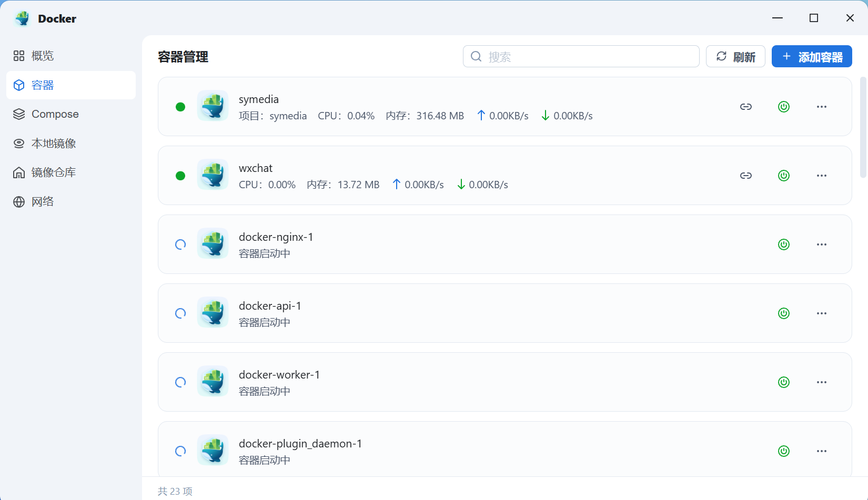Open the link icon for wxchat container

[745, 176]
